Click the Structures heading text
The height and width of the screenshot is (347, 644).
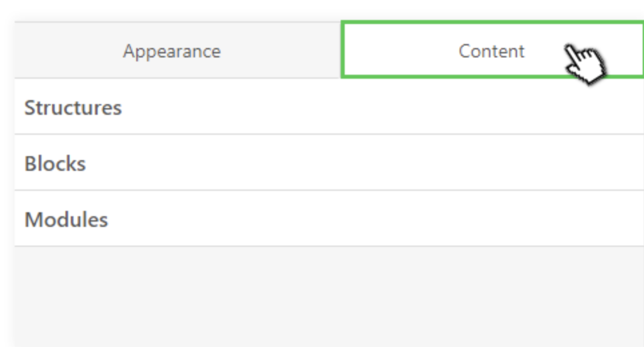coord(73,108)
